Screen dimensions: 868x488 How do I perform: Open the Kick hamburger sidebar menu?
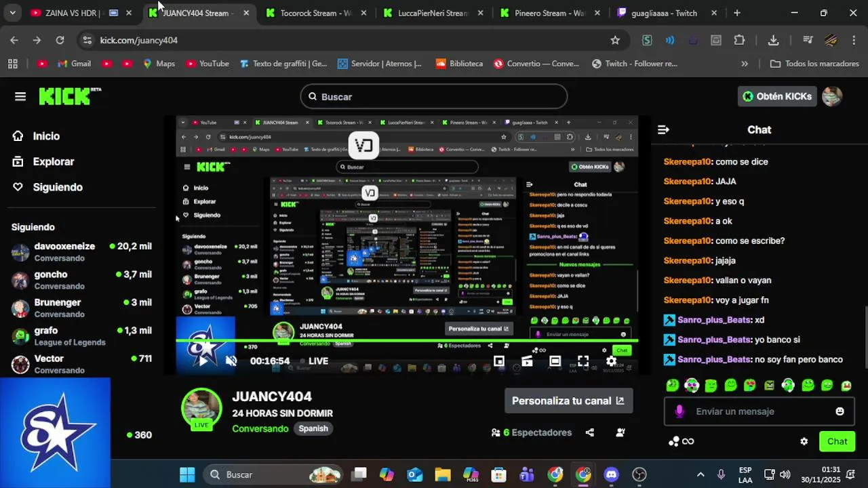(x=20, y=96)
